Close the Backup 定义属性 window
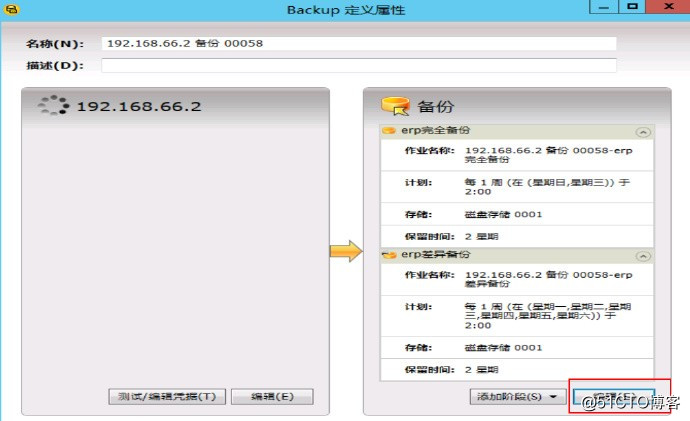 pos(668,7)
